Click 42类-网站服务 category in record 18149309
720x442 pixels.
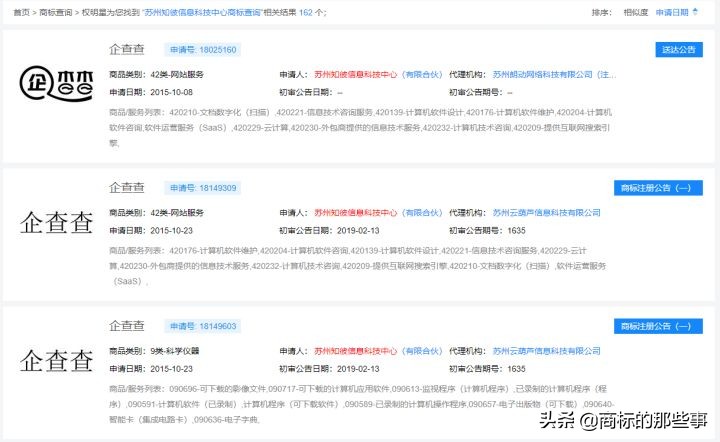point(177,213)
